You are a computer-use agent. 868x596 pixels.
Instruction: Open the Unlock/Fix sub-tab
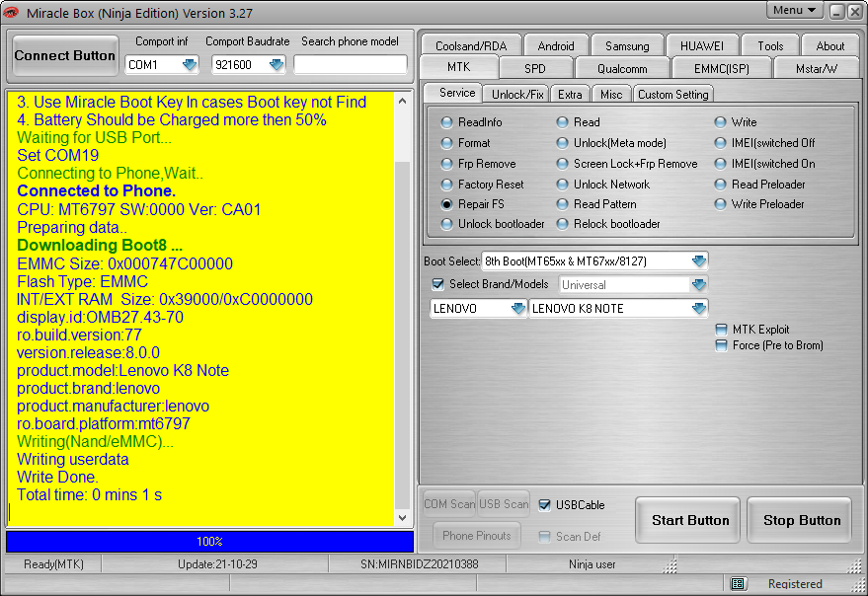517,94
